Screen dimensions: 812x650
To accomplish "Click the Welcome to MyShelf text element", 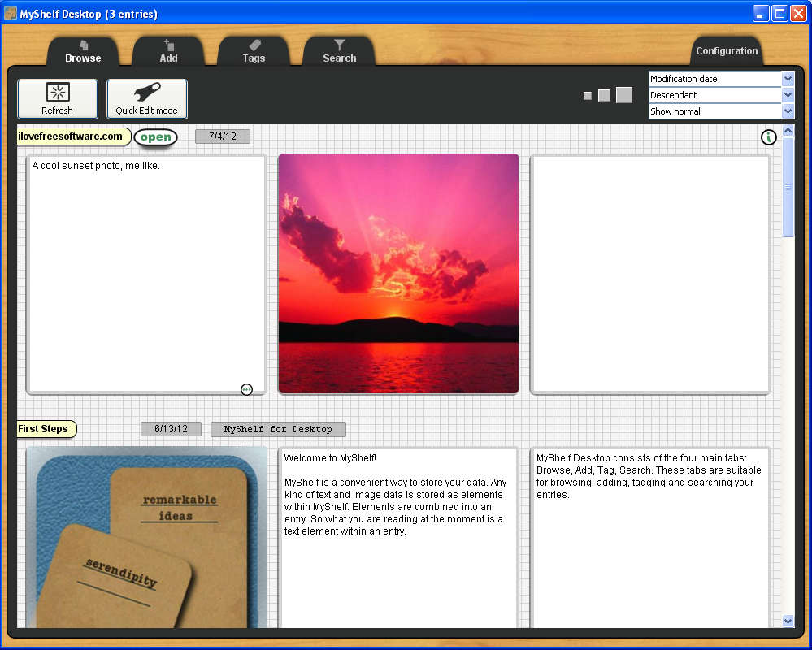I will [x=398, y=538].
